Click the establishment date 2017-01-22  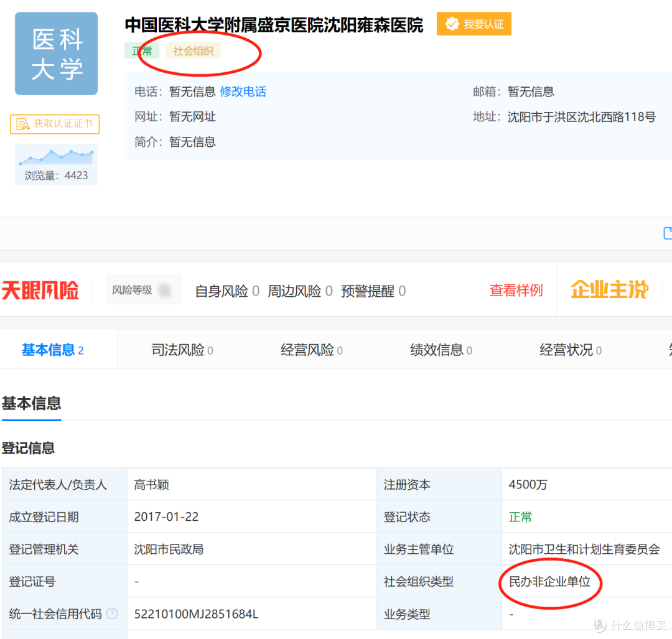coord(166,517)
